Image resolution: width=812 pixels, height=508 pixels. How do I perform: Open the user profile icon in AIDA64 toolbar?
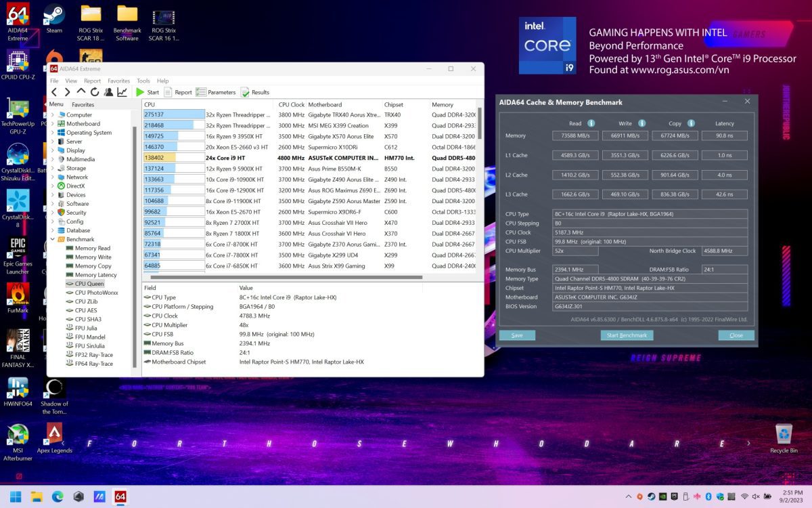(x=108, y=92)
